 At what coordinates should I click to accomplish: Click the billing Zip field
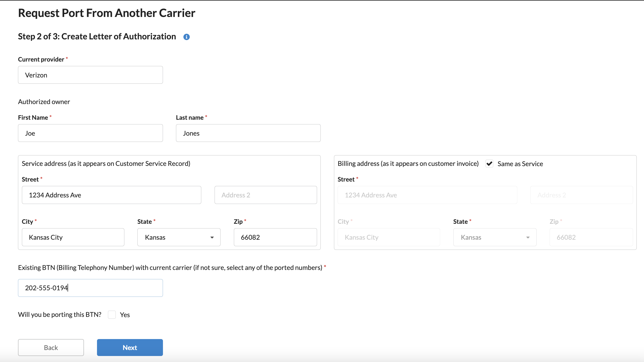click(x=591, y=237)
